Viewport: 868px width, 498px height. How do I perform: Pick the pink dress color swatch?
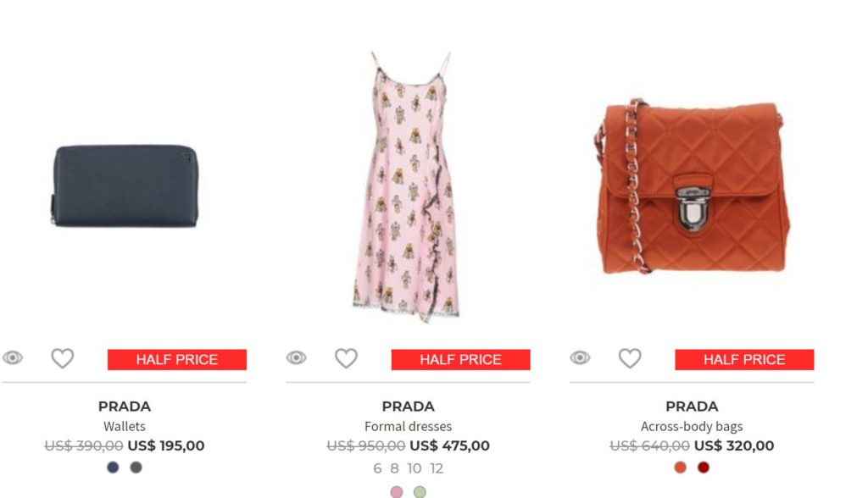(x=396, y=492)
